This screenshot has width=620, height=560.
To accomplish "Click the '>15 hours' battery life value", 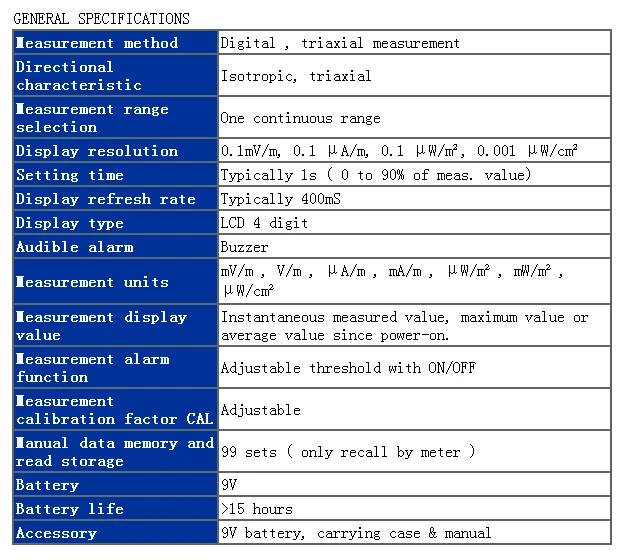I will click(256, 509).
